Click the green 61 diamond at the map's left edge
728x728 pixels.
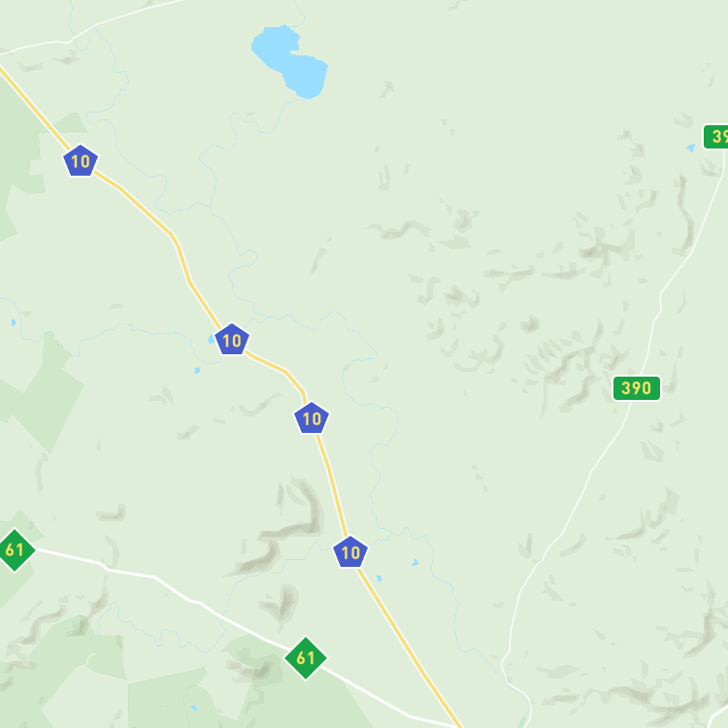tap(15, 550)
